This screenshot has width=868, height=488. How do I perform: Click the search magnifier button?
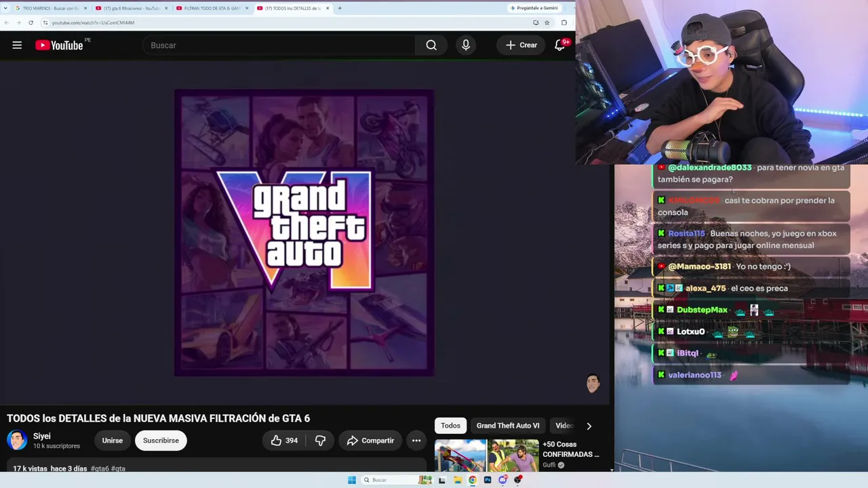click(x=431, y=45)
